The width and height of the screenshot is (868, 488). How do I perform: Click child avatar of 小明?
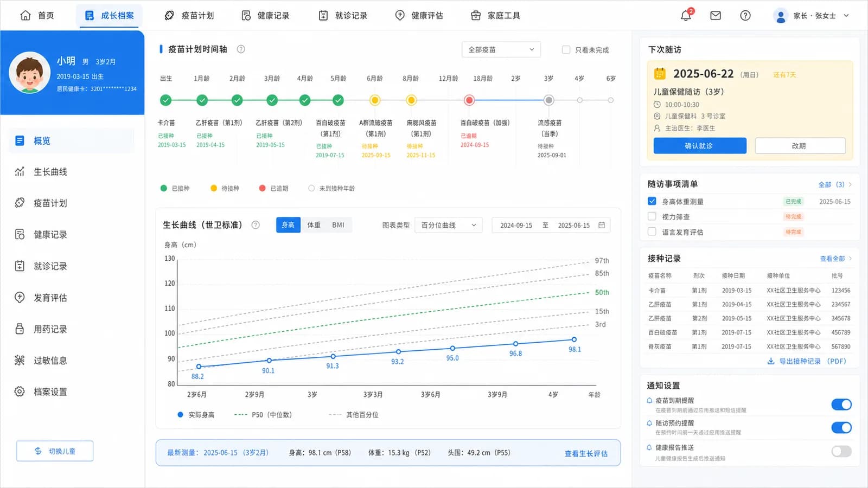coord(30,73)
